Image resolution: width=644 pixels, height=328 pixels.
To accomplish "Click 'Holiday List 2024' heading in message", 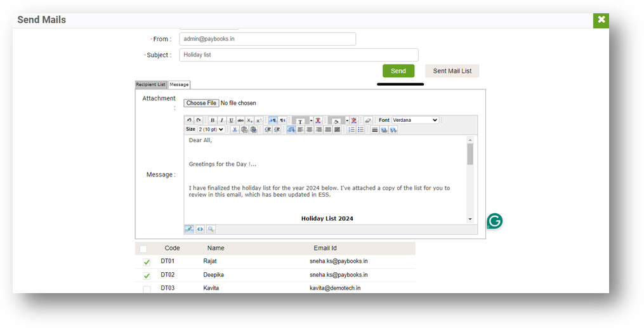I will (327, 218).
